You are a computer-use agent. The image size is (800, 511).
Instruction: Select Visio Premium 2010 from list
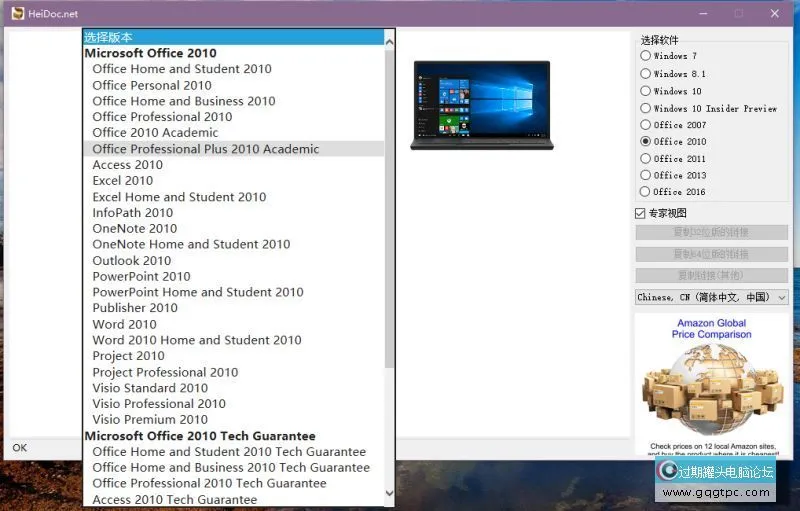point(150,420)
